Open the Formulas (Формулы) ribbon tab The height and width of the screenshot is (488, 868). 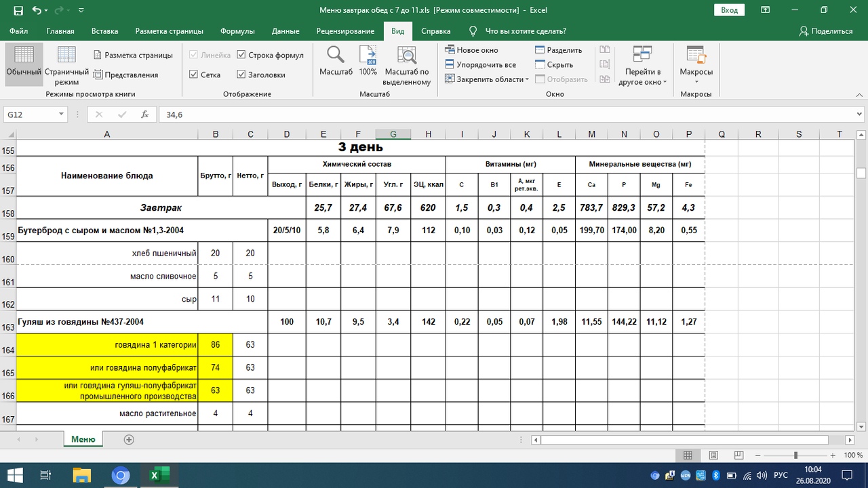[x=237, y=31]
